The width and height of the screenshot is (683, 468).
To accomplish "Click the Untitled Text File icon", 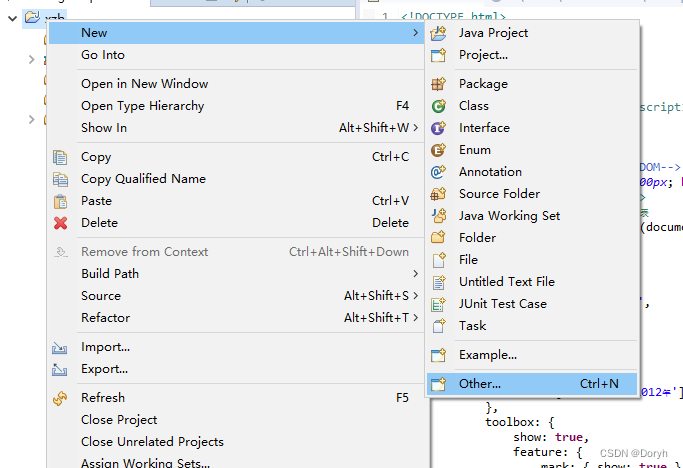I will (438, 282).
